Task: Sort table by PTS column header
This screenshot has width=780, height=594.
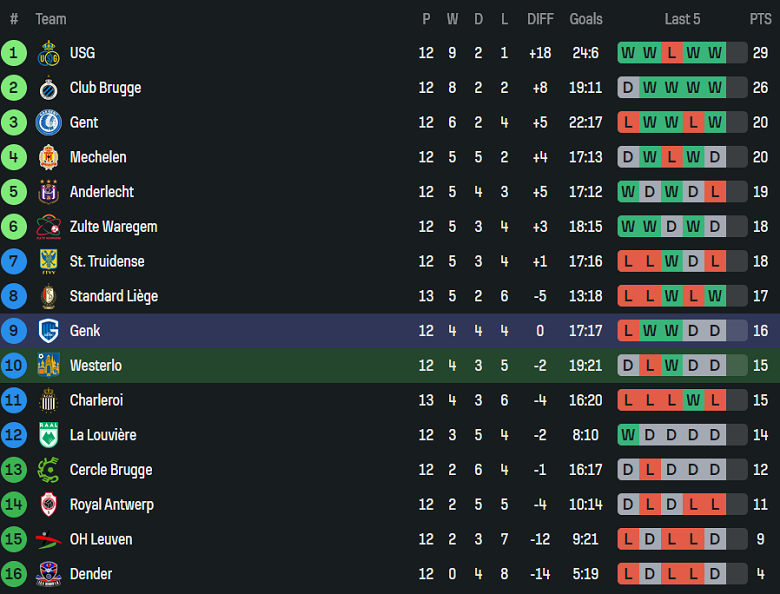Action: [760, 19]
